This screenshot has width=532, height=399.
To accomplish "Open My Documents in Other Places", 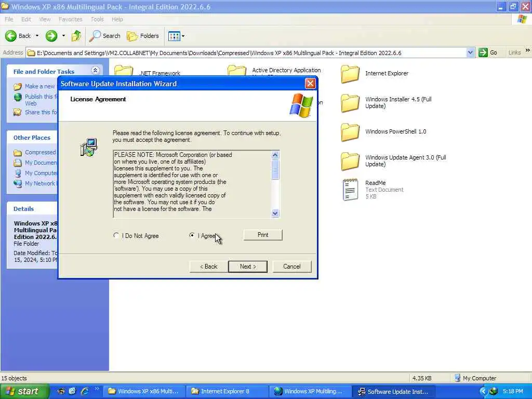I will [41, 163].
